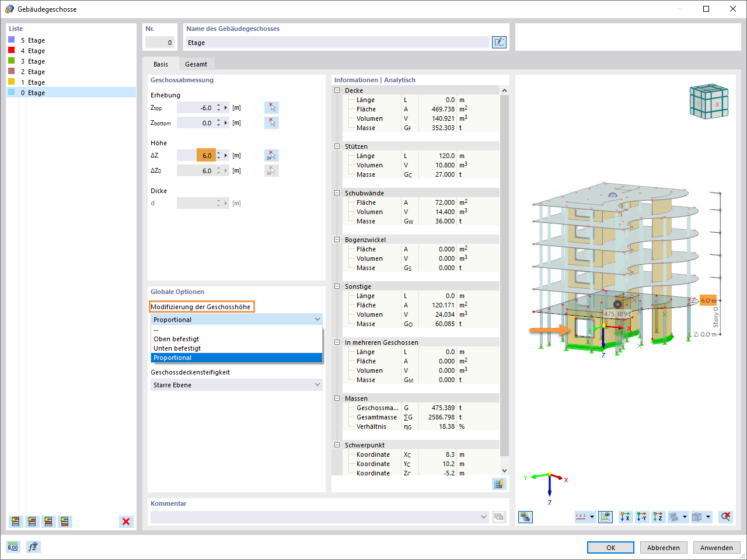747x560 pixels.
Task: Collapse the In mehreren Geschossen section
Action: pyautogui.click(x=337, y=342)
